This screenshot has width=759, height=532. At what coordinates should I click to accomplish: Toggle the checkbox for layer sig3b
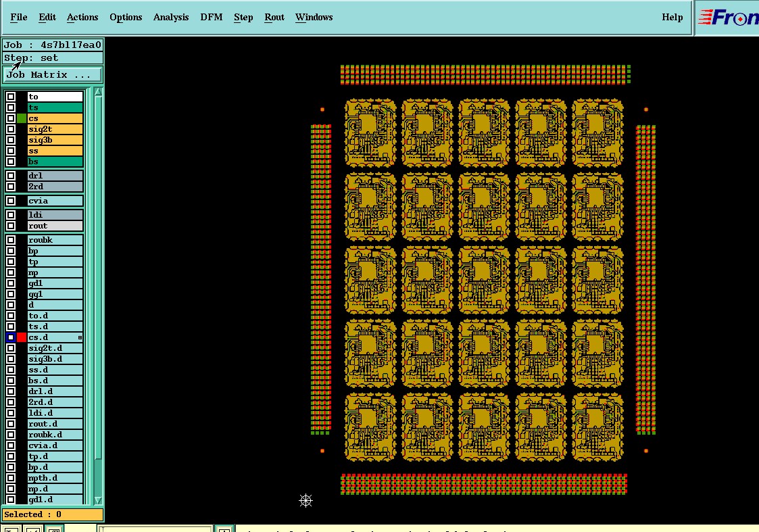pyautogui.click(x=11, y=140)
